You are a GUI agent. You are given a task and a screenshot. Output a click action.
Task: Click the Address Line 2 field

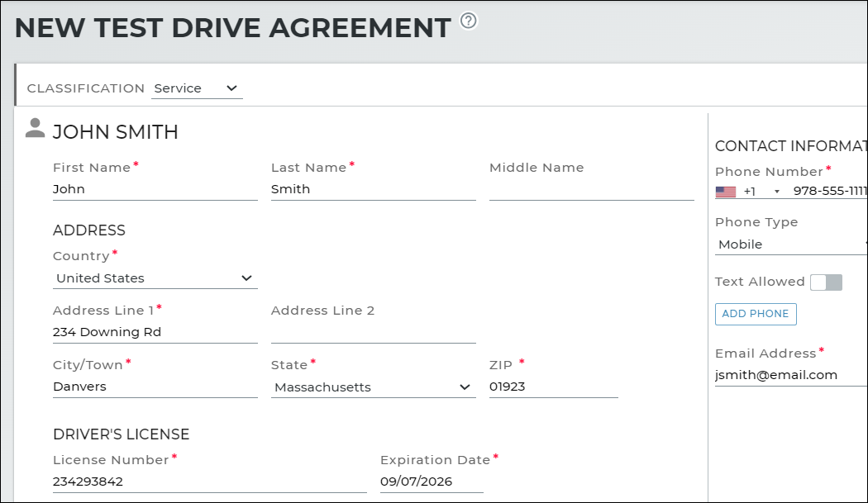373,332
